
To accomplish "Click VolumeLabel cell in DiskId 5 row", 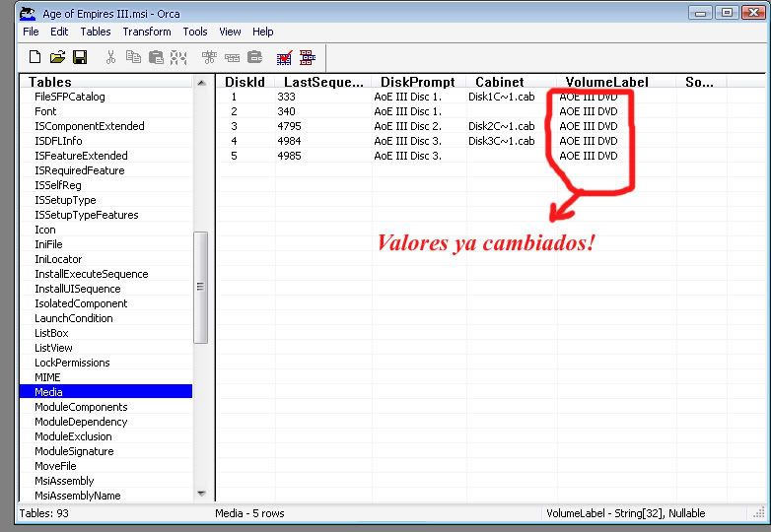I will click(588, 156).
